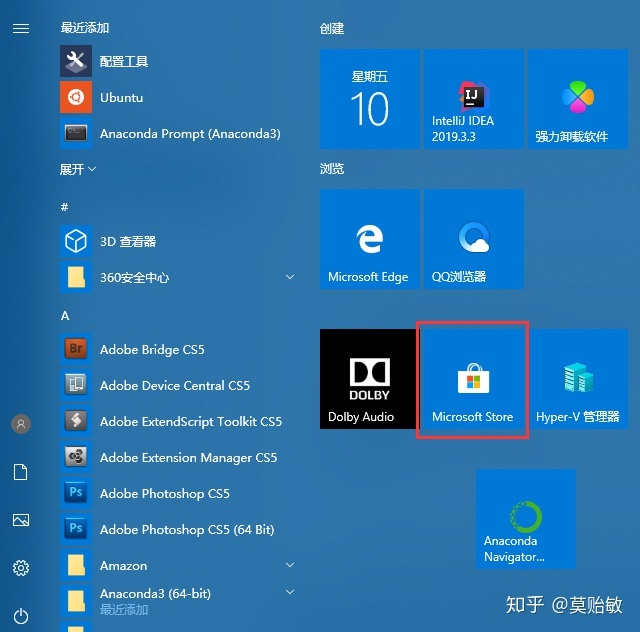640x632 pixels.
Task: Click the 浏览 tile group header
Action: coord(331,169)
